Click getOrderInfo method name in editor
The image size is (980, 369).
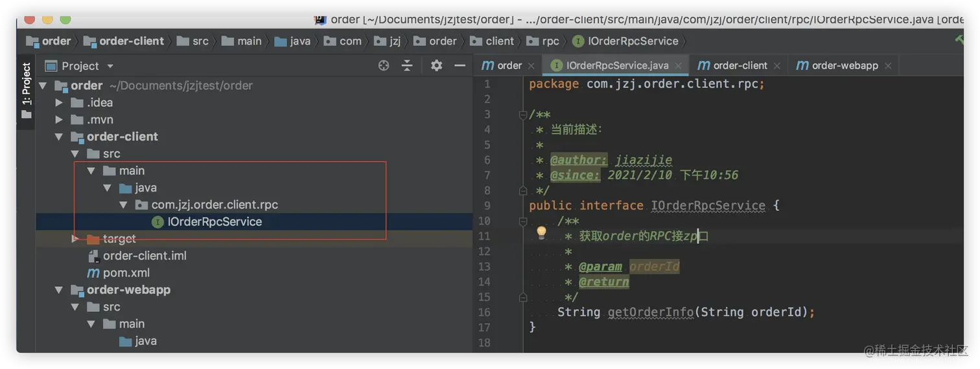click(x=651, y=312)
